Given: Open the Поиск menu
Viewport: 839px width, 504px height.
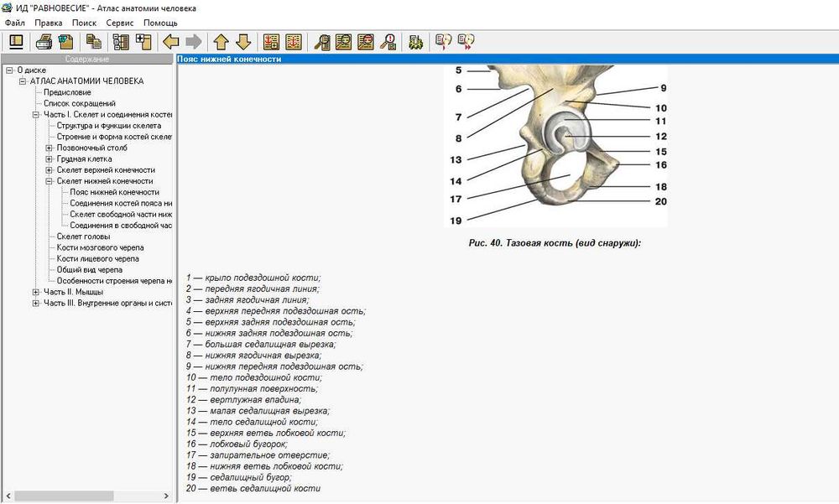Looking at the screenshot, I should pyautogui.click(x=84, y=23).
